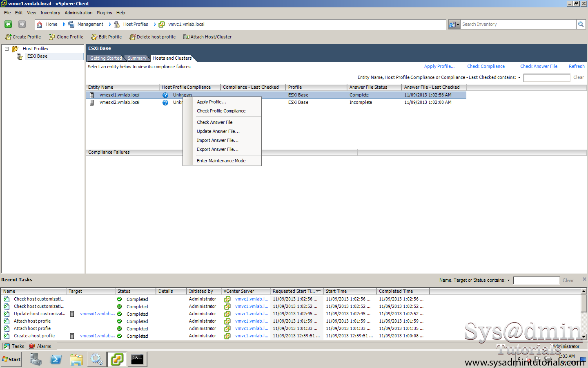
Task: Click the Create Profile toolbar button
Action: click(23, 37)
